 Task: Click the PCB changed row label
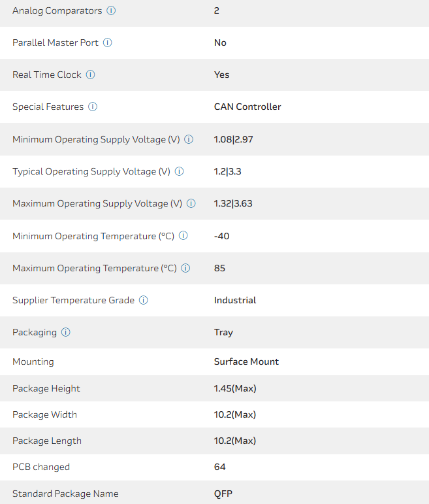tap(41, 467)
